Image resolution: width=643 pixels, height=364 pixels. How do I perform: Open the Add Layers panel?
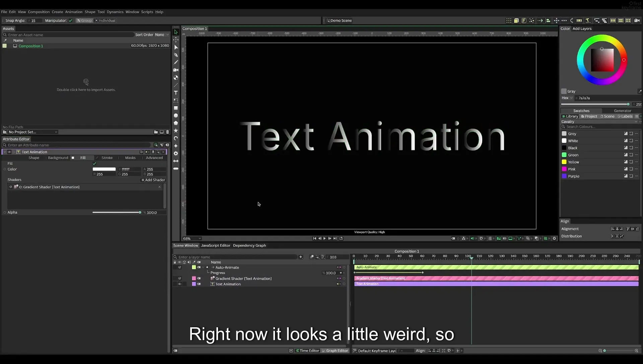582,28
